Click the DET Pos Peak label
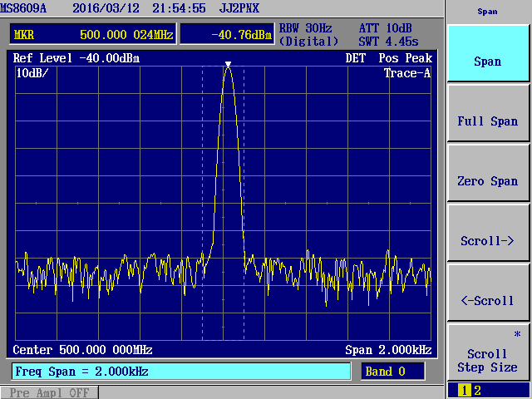This screenshot has height=399, width=532. pyautogui.click(x=389, y=58)
